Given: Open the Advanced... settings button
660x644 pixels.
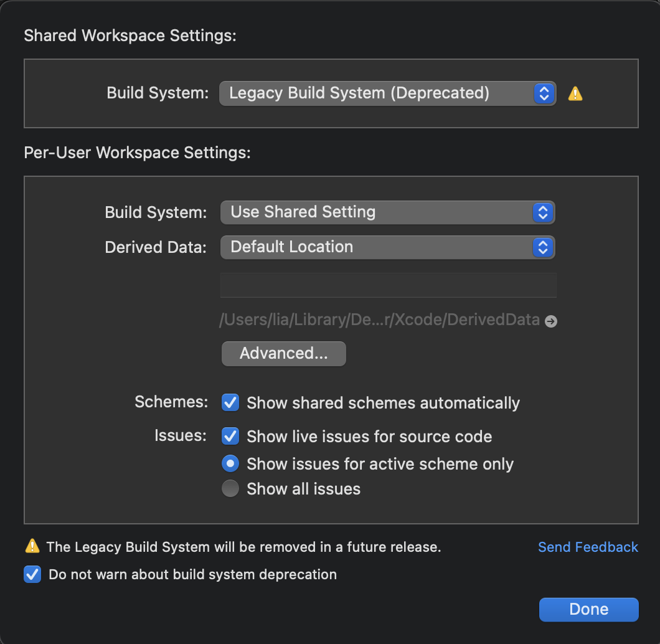Looking at the screenshot, I should pos(283,353).
